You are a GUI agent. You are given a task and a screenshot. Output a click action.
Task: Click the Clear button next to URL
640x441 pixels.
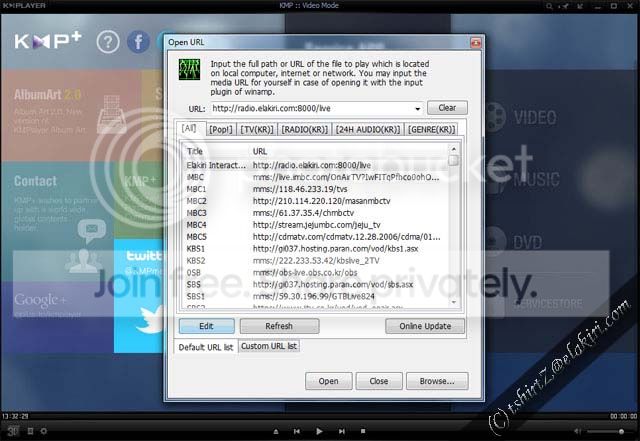pos(447,108)
